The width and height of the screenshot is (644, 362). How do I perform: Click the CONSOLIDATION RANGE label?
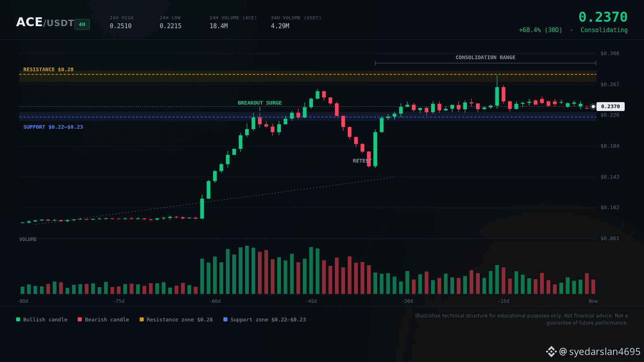(485, 58)
